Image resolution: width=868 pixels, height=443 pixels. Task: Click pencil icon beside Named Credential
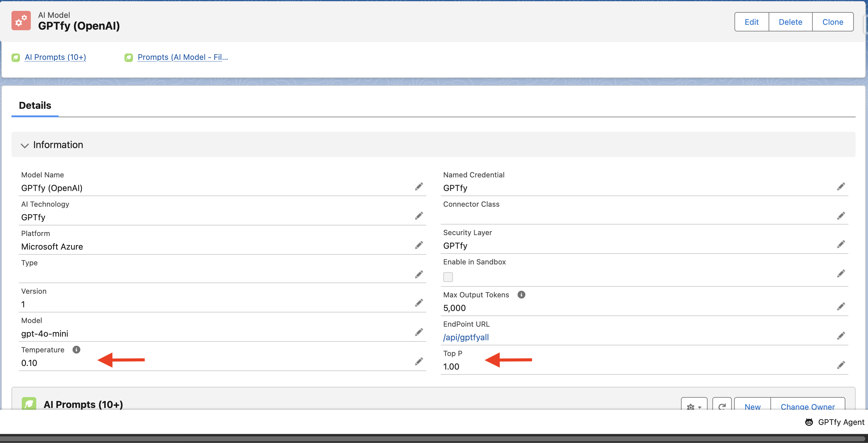[841, 186]
